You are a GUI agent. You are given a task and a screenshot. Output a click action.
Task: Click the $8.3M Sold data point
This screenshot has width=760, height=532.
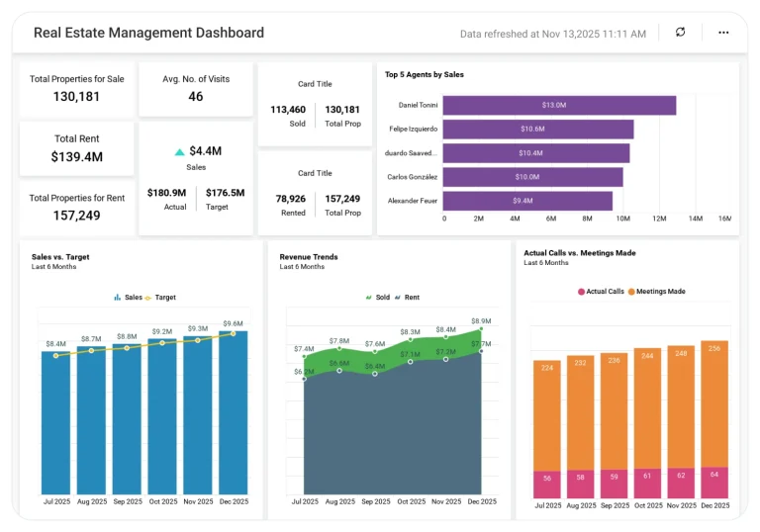pos(410,339)
